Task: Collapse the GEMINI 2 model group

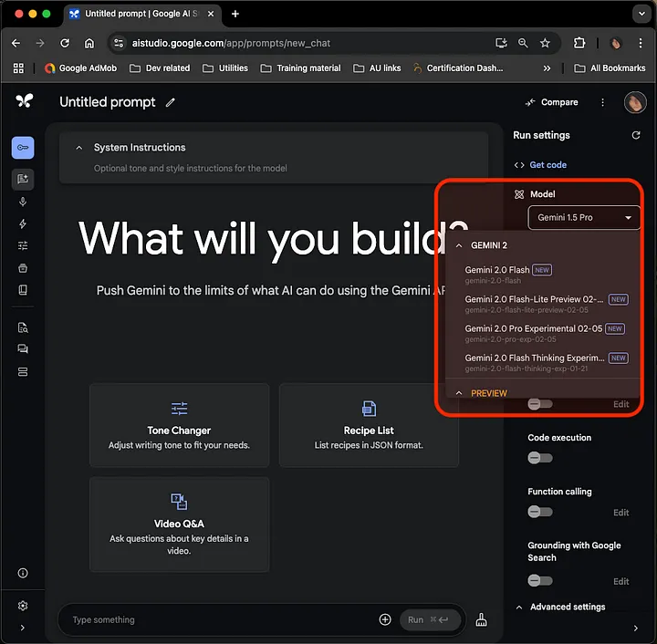Action: pos(459,245)
